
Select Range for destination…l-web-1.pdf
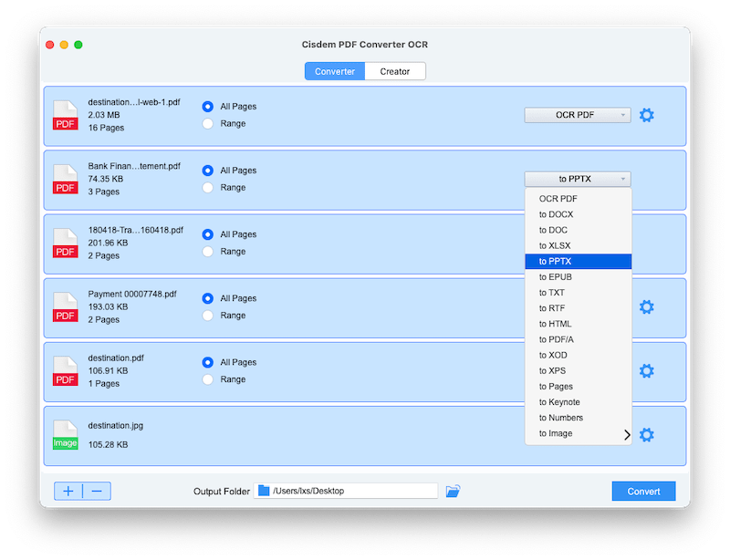tap(208, 123)
